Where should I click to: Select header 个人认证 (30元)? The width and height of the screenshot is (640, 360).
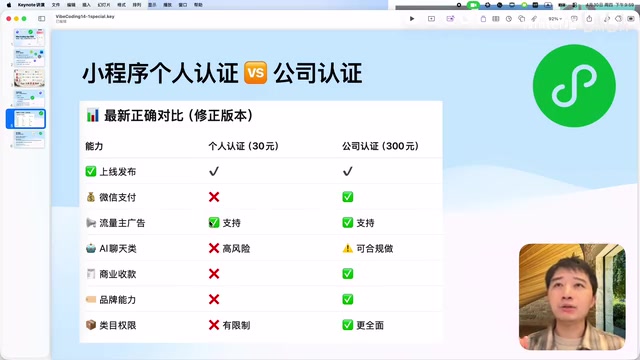point(244,146)
